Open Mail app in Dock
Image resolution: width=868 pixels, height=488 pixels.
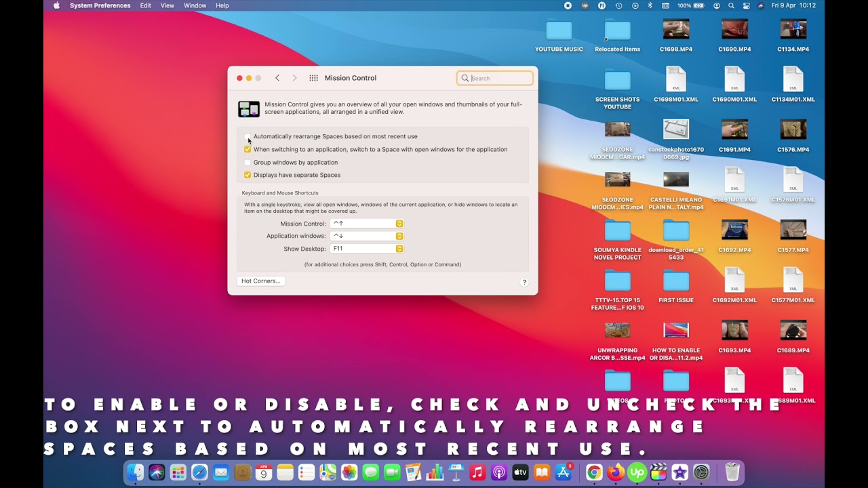tap(221, 472)
